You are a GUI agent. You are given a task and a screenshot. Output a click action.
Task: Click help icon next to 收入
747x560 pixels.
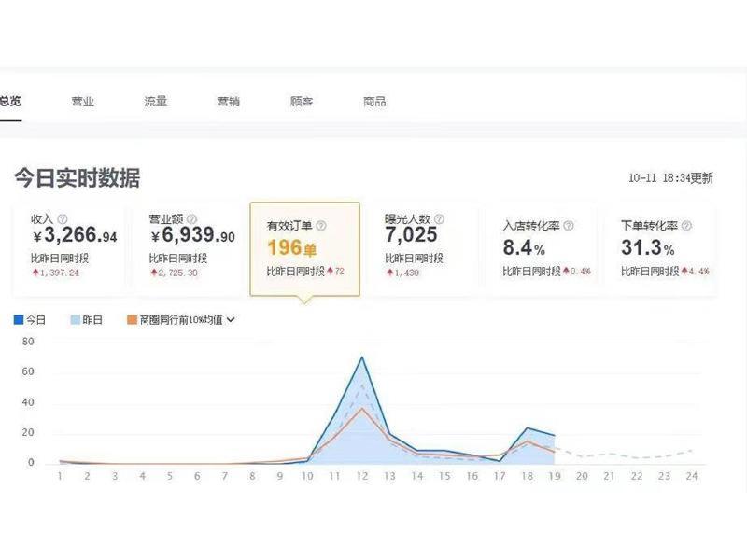coord(63,219)
